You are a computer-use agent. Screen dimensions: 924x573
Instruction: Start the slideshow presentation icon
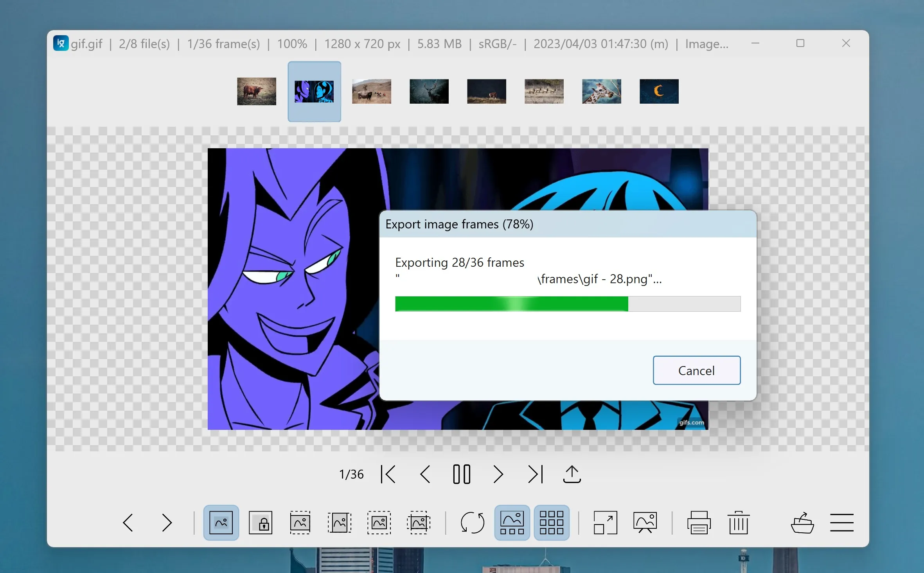pos(645,523)
